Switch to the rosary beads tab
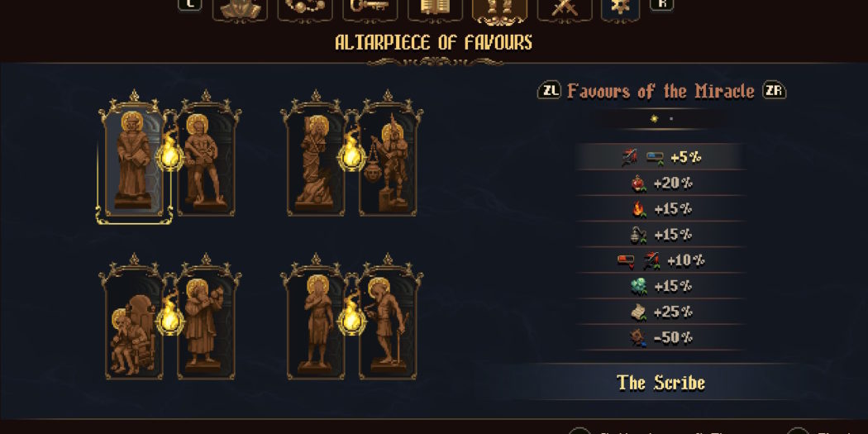The width and height of the screenshot is (868, 434). pyautogui.click(x=305, y=9)
